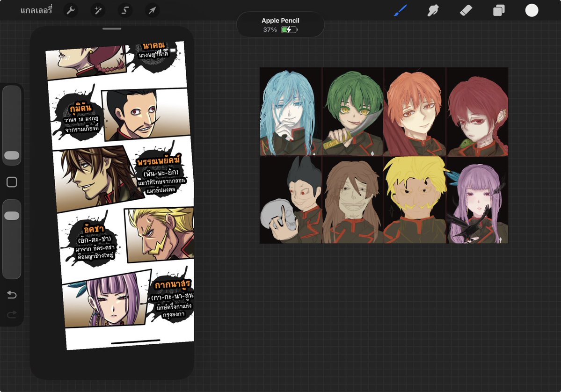Screen dimensions: 561x392
Task: Tap the black-haired character holding skull
Action: click(291, 200)
